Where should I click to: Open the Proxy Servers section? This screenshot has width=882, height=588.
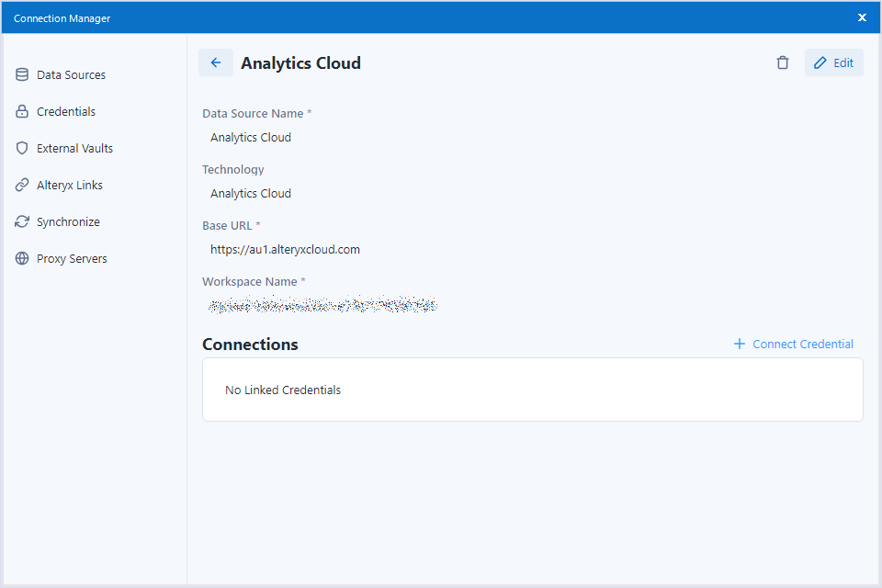point(62,258)
